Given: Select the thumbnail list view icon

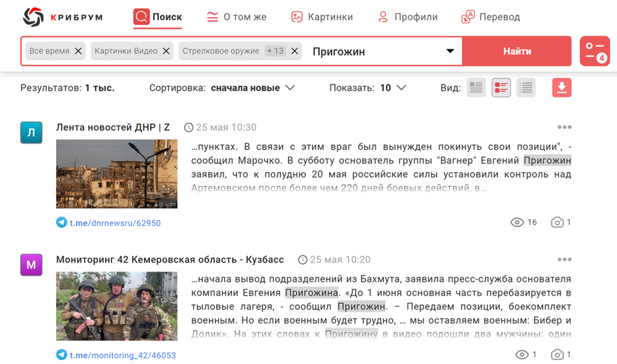Looking at the screenshot, I should (x=501, y=87).
